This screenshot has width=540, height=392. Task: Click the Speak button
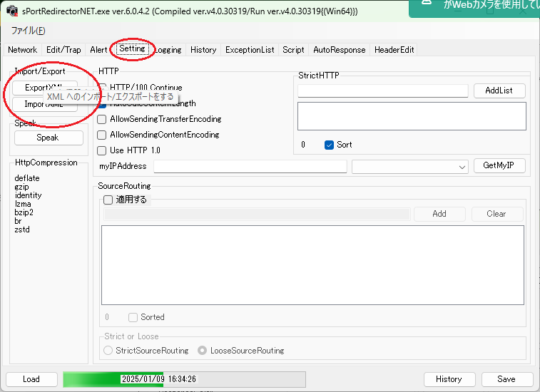49,138
